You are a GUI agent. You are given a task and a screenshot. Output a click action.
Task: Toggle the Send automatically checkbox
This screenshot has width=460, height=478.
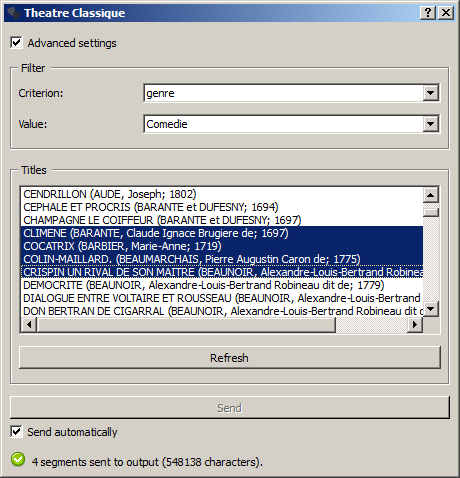coord(16,431)
